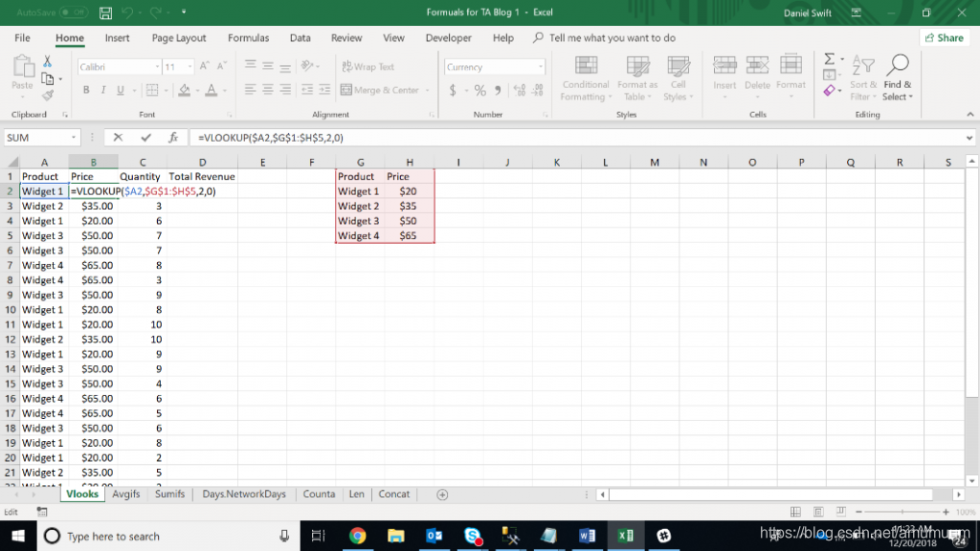Open the Name Box dropdown showing SUM
980x551 pixels.
tap(73, 138)
